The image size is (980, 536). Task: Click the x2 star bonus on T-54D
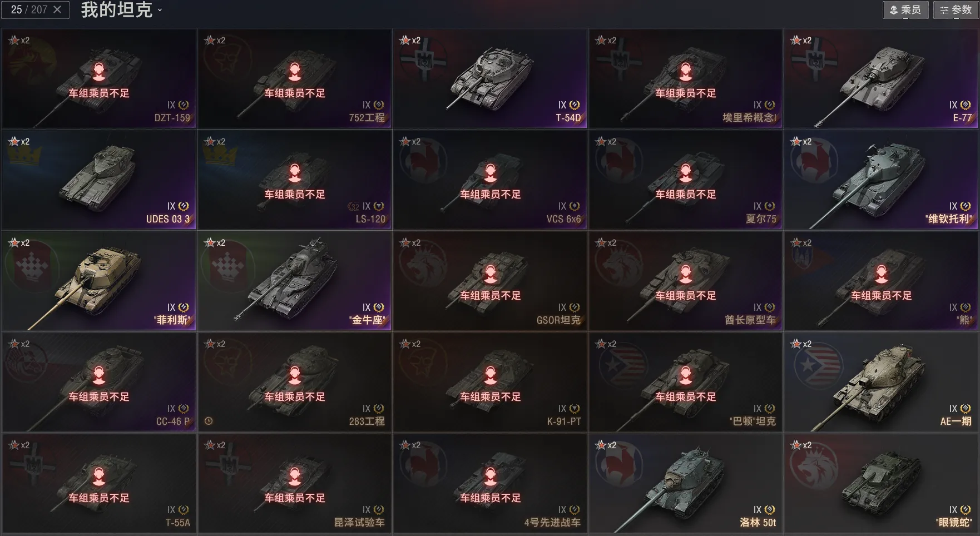pyautogui.click(x=410, y=41)
